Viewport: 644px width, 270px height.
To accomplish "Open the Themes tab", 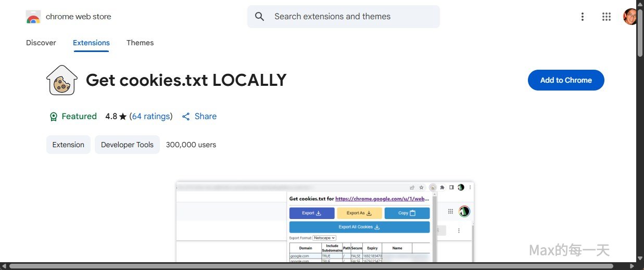I will tap(140, 43).
